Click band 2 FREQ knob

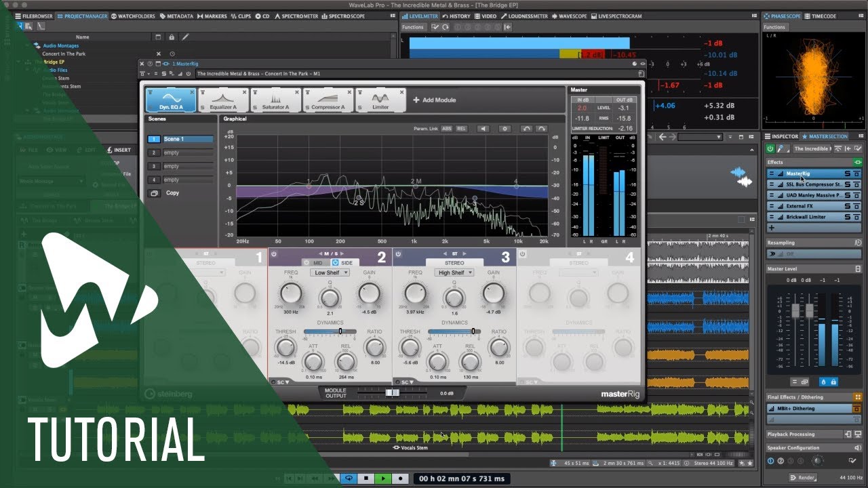(x=290, y=293)
